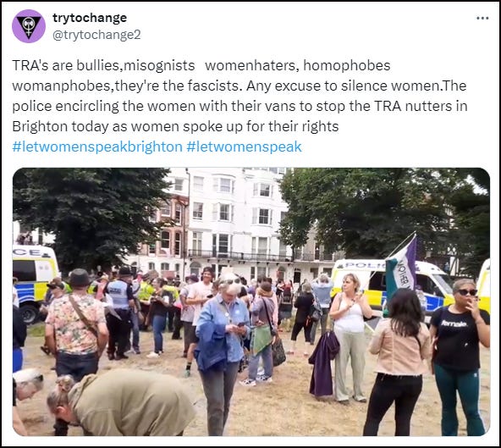The width and height of the screenshot is (501, 448).
Task: Click the police officer in the hi-vis vest
Action: pos(119,312)
